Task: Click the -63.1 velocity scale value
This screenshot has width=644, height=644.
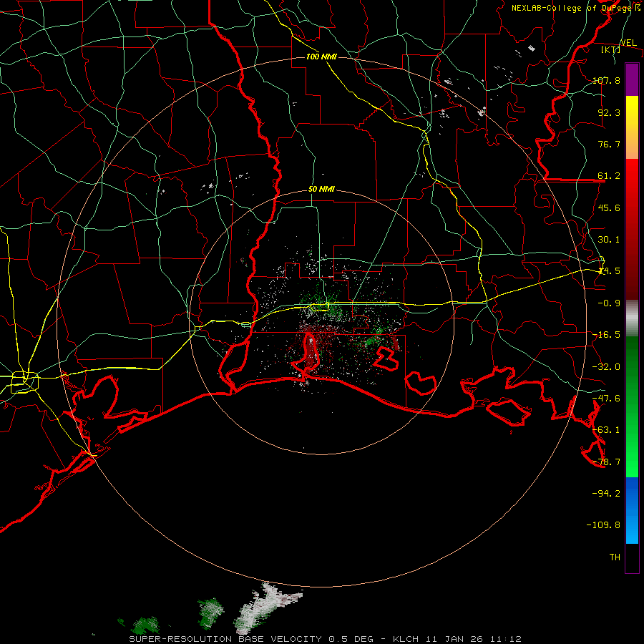Action: click(x=606, y=430)
